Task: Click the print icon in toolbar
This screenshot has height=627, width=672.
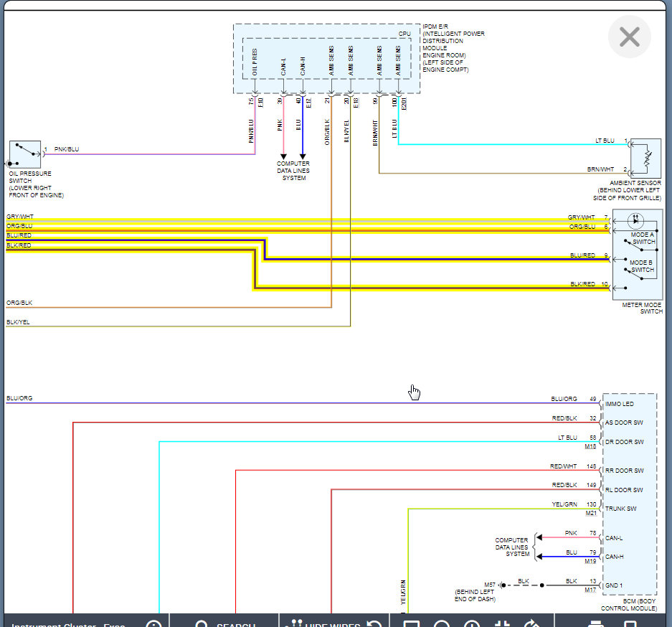Action: (595, 623)
